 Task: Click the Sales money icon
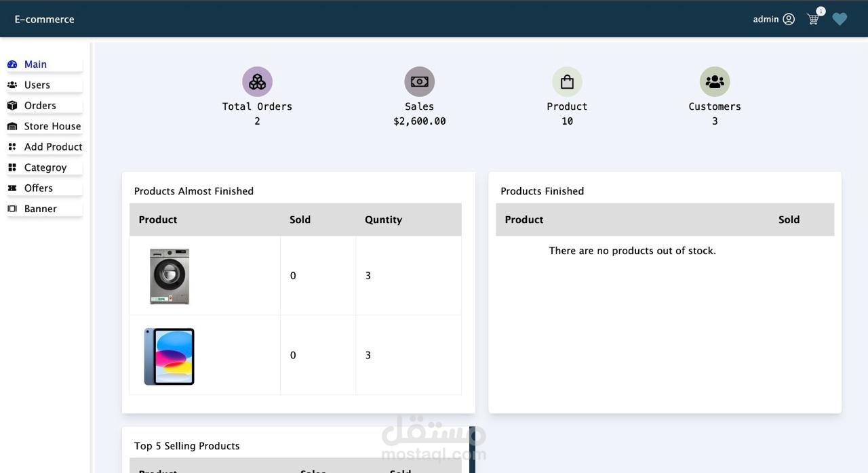[419, 82]
